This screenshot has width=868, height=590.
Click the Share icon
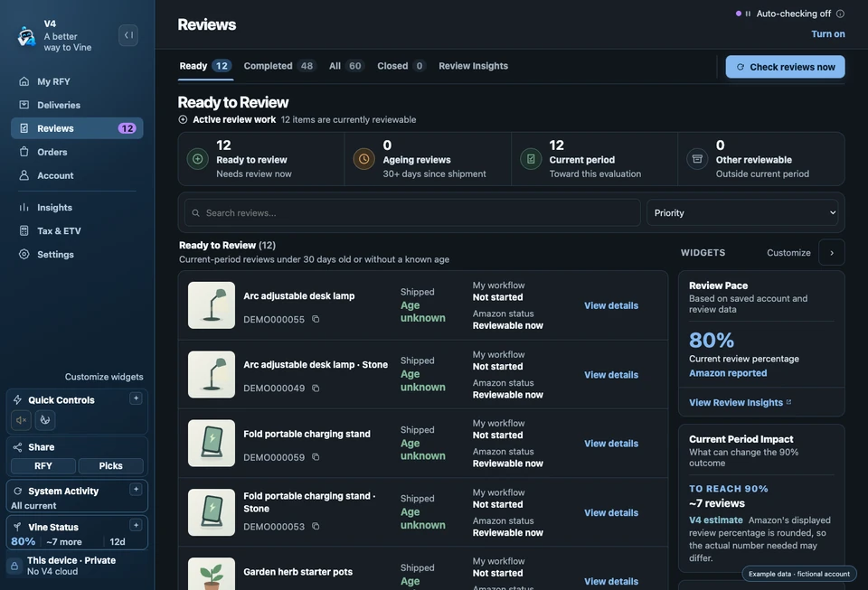[x=18, y=446]
